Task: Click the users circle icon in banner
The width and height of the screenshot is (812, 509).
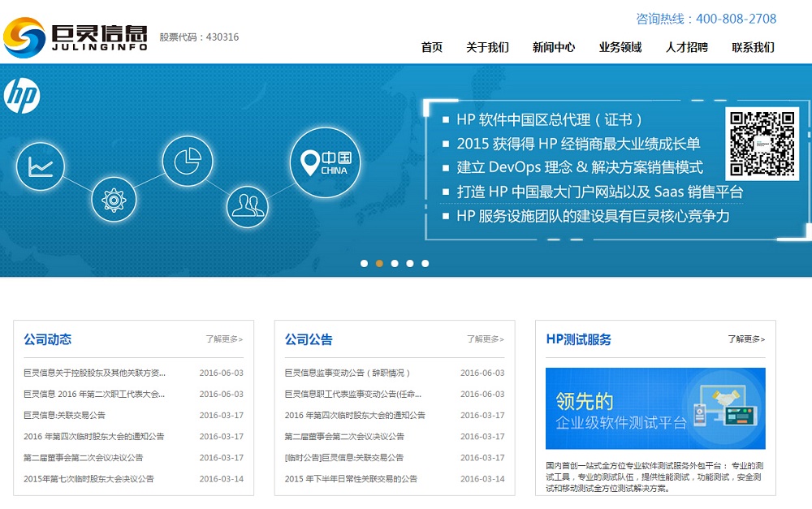Action: (x=248, y=206)
